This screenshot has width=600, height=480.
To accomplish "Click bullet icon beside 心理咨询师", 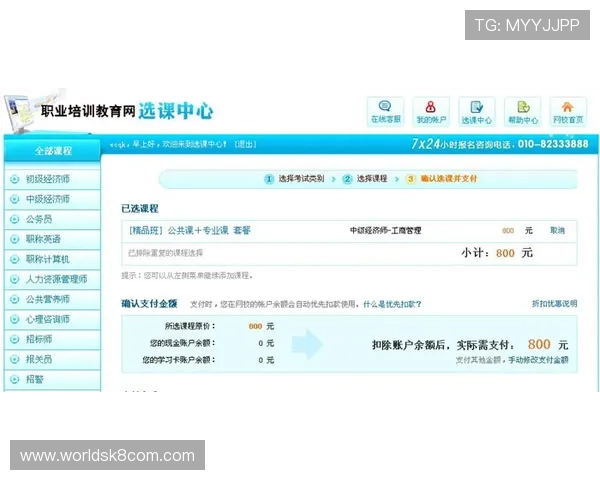I will click(x=15, y=319).
